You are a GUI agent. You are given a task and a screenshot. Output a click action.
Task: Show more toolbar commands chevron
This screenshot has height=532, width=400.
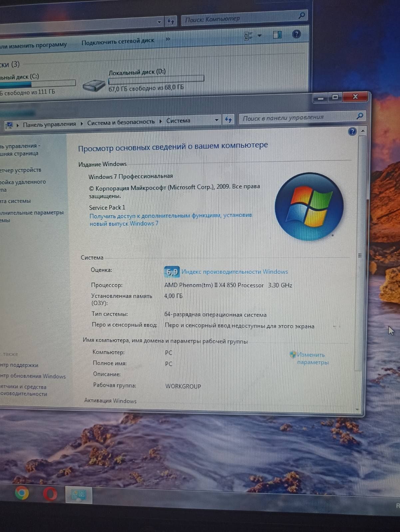pos(168,39)
